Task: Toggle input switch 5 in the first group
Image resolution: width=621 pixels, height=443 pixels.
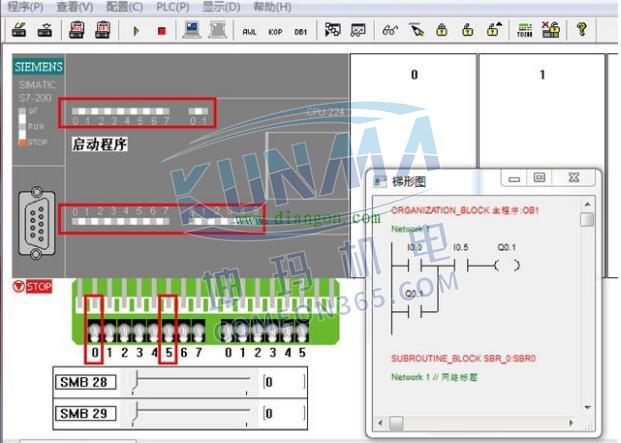Action: tap(169, 331)
